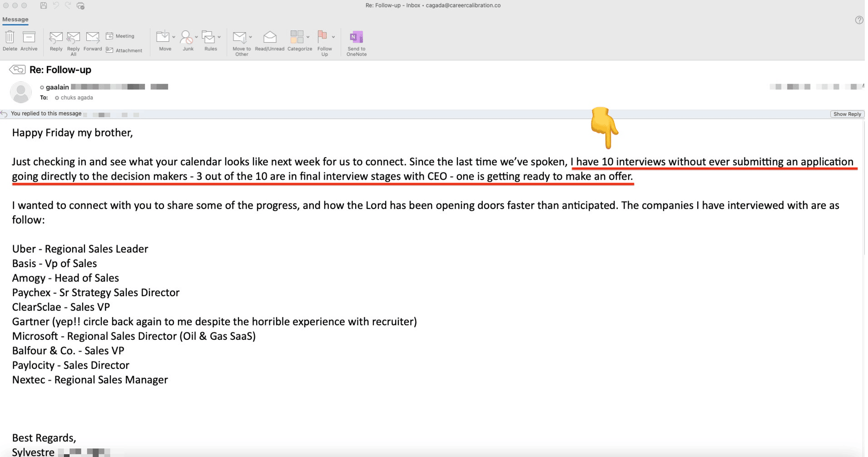Image resolution: width=868 pixels, height=457 pixels.
Task: Click the Reply envelope icon
Action: 56,37
